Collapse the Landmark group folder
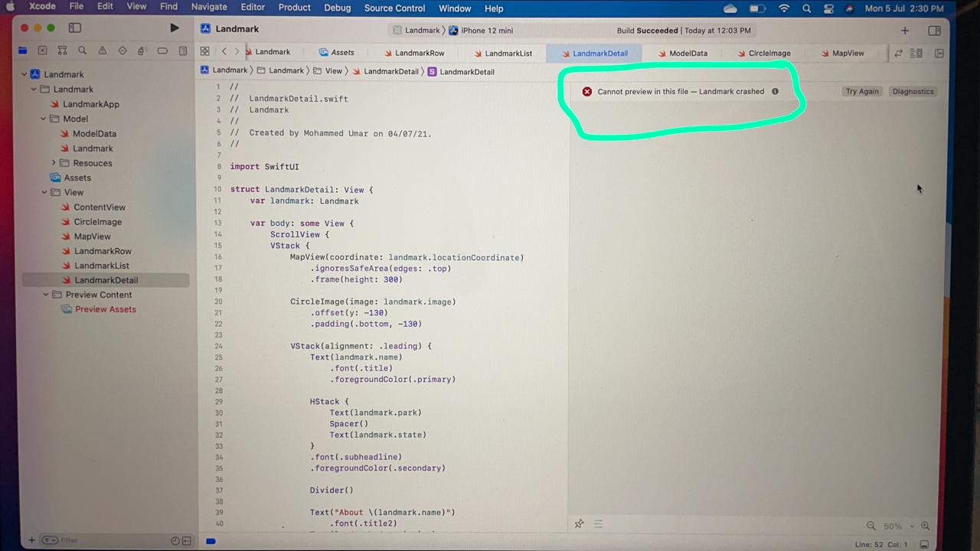Screen dimensions: 980x551 click(x=34, y=90)
